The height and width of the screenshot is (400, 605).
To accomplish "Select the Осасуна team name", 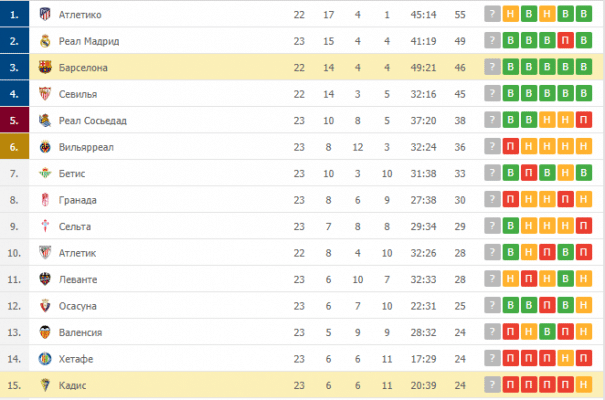I will pyautogui.click(x=78, y=306).
